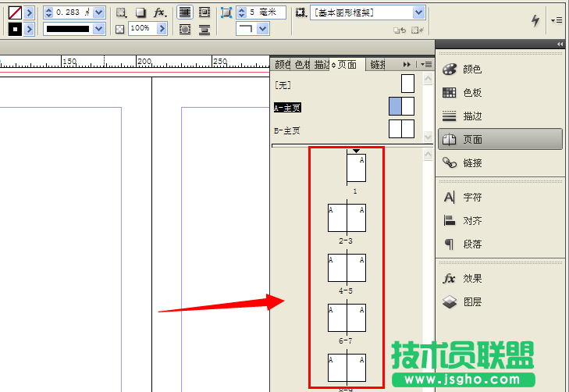Viewport: 569px width, 392px height.
Task: Select the no text wrap option
Action: [185, 12]
